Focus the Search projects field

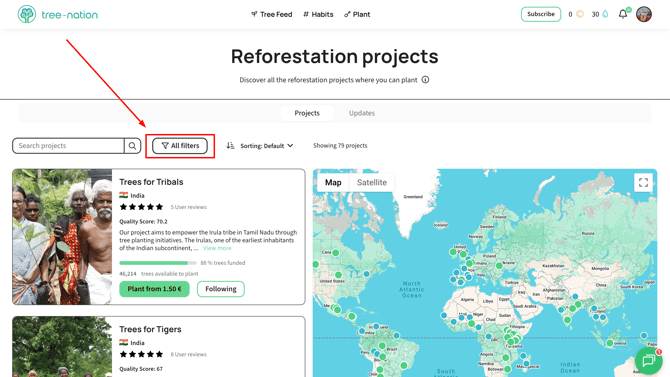point(68,146)
